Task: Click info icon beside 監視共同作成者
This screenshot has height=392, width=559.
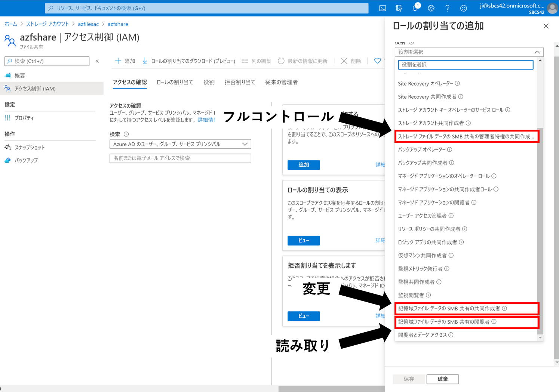Action: tap(439, 282)
